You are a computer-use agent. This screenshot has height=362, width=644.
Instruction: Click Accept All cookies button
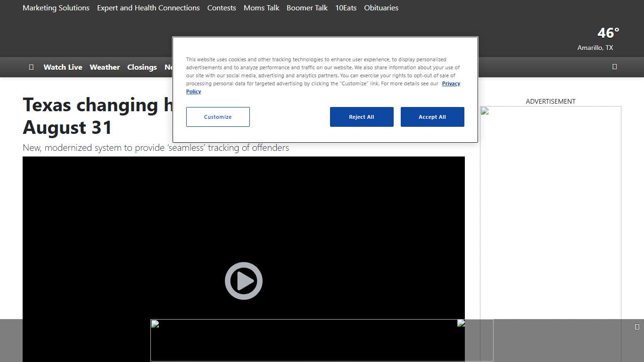coord(432,117)
